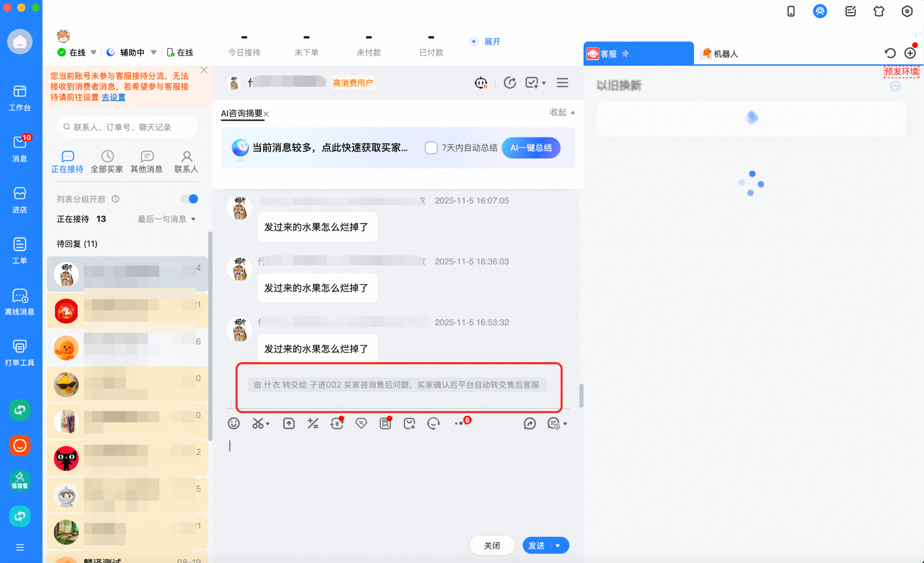The width and height of the screenshot is (924, 563).
Task: Click the collapse arrow beside 以旧换新
Action: 895,86
